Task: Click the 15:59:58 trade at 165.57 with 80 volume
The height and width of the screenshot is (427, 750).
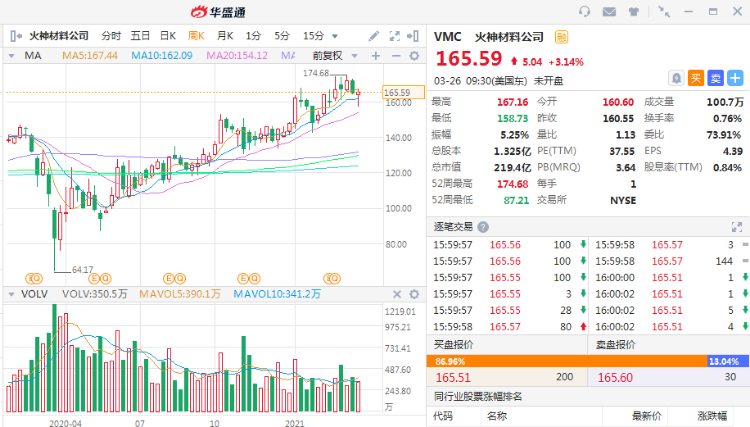Action: pos(509,327)
